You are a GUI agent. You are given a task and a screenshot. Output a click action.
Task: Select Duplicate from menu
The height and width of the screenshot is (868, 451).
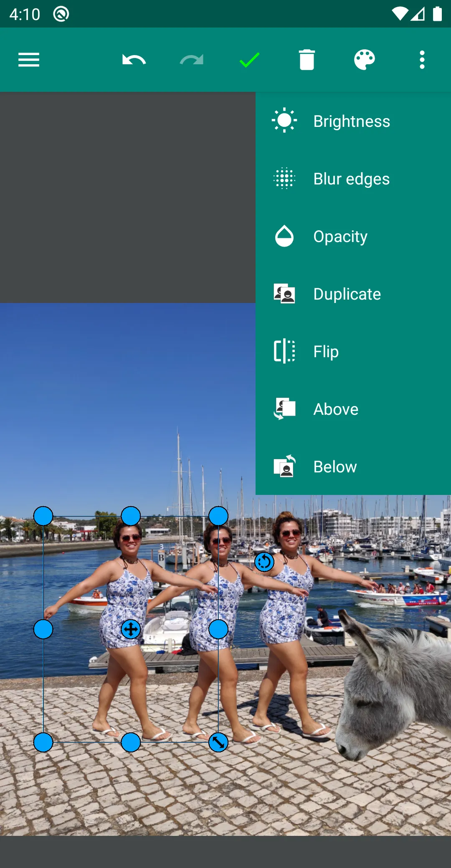click(353, 294)
